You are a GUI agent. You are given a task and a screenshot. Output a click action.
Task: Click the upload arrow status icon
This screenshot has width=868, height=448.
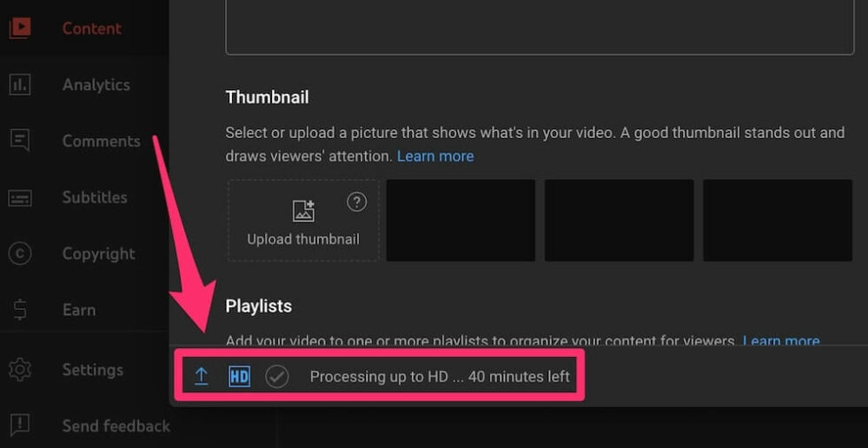[x=202, y=376]
